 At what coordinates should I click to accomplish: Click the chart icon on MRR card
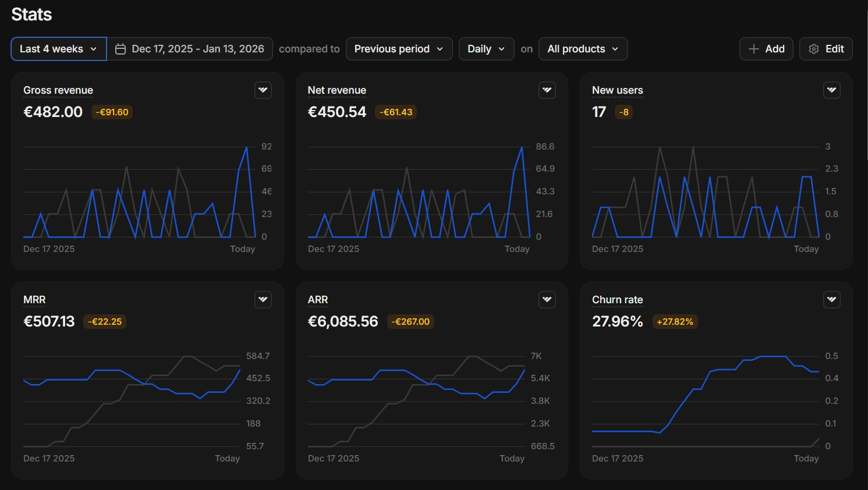[263, 300]
